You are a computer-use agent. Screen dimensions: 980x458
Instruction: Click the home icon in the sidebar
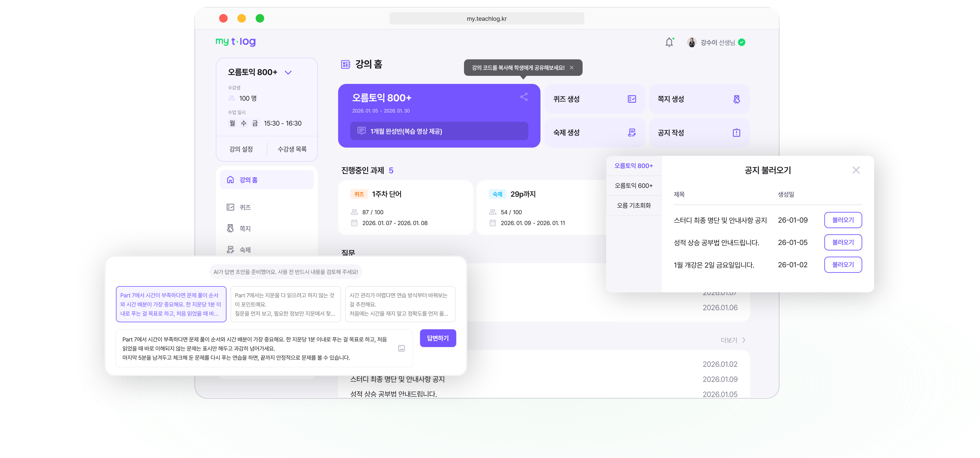point(230,180)
